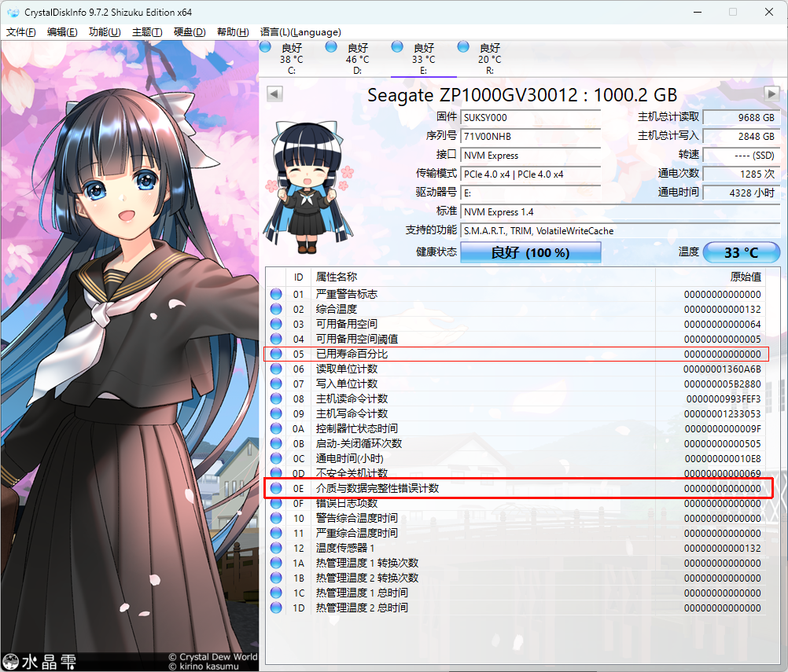Click the blue indicator on the D: drive tab

[332, 46]
